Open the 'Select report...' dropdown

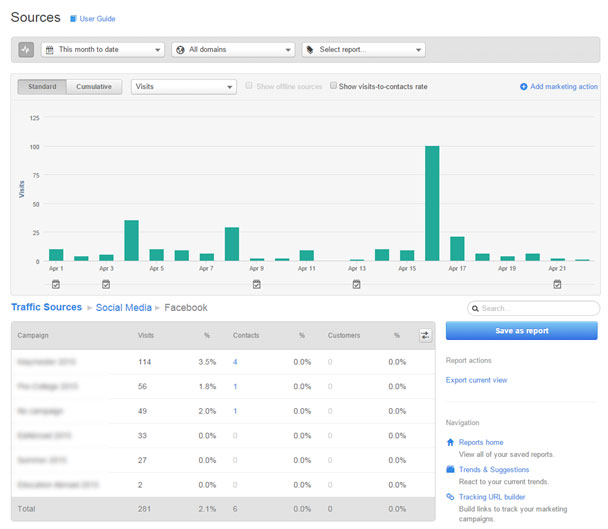tap(363, 50)
